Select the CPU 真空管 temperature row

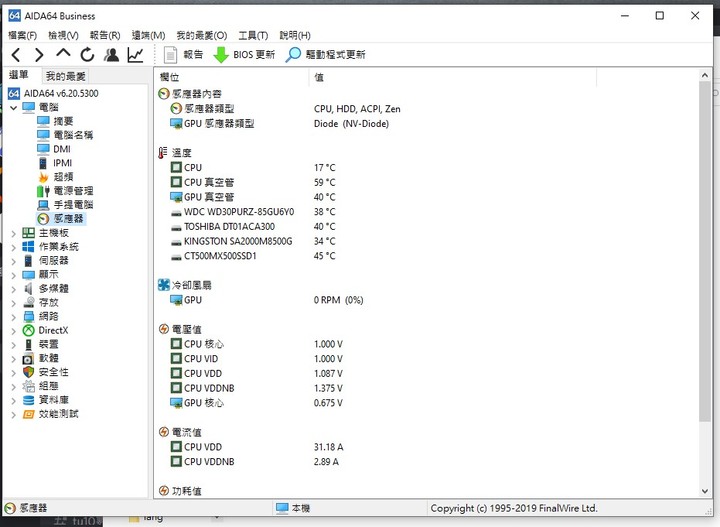click(x=253, y=182)
